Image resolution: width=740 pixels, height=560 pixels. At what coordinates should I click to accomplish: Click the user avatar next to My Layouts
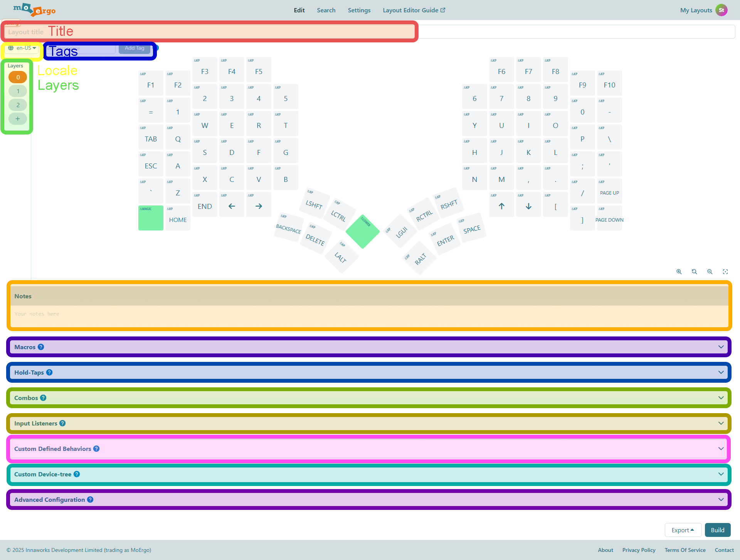tap(722, 10)
